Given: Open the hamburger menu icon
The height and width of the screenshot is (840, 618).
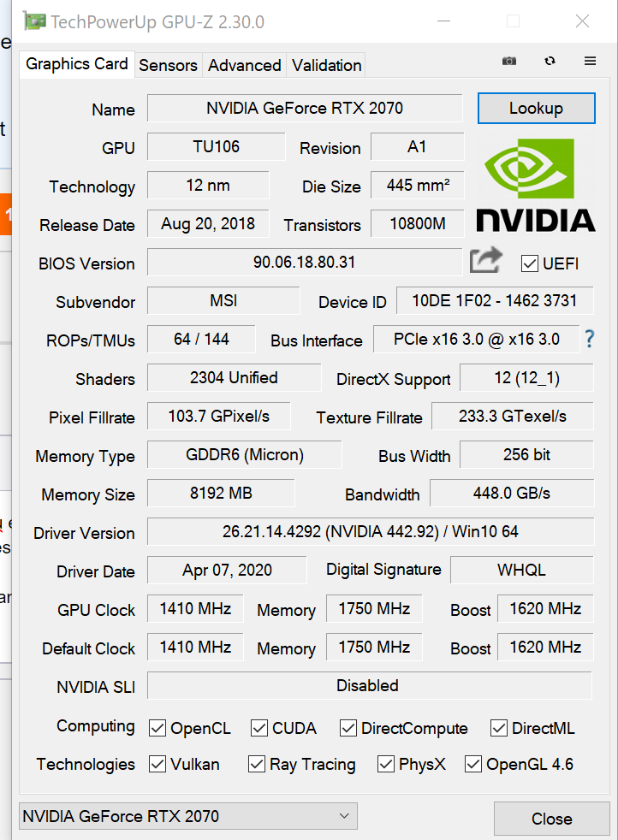Looking at the screenshot, I should [590, 61].
